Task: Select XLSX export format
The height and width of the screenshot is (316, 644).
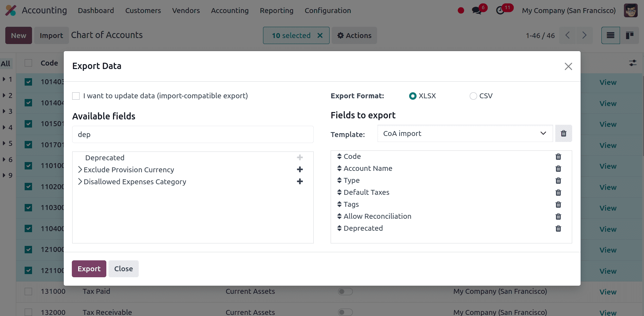Action: [413, 96]
